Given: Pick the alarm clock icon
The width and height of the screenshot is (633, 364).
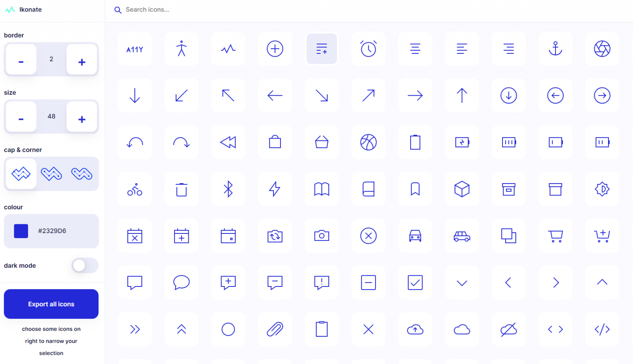Looking at the screenshot, I should click(368, 49).
